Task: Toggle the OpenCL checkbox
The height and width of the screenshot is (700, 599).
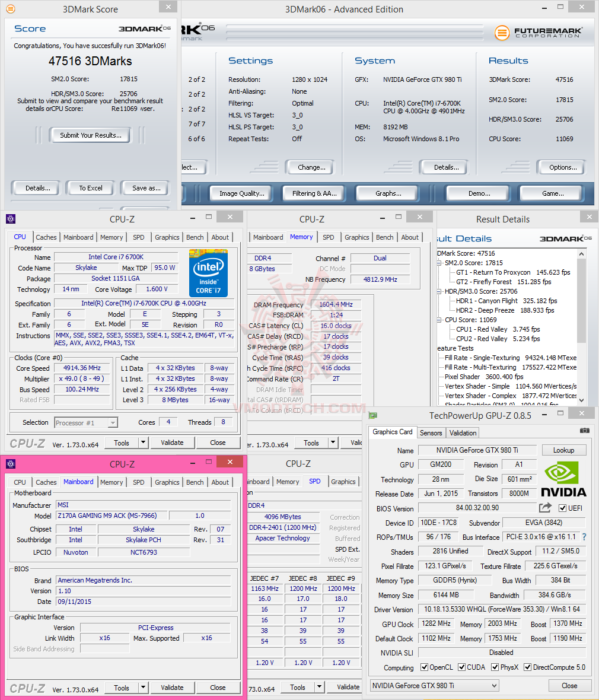Action: point(424,667)
